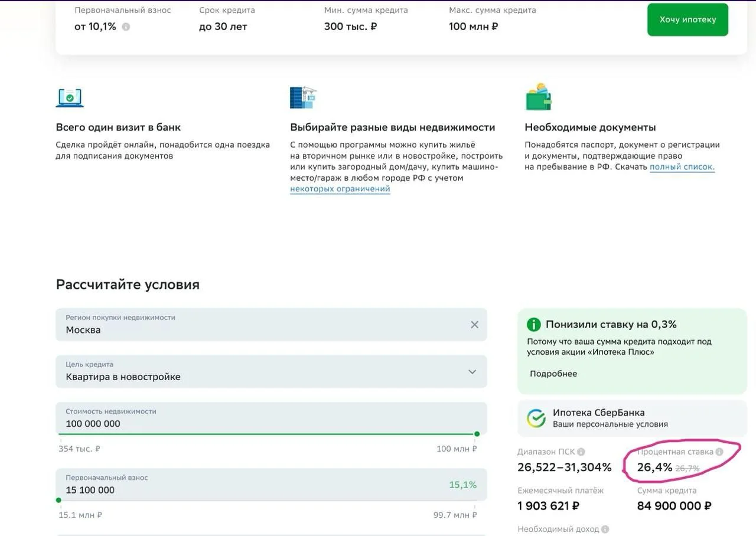This screenshot has width=756, height=536.
Task: Open the 'некоторых ограничений' link
Action: (x=340, y=189)
